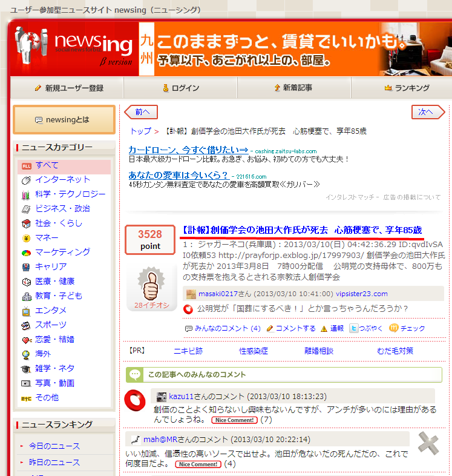Image resolution: width=452 pixels, height=476 pixels.
Task: Click the トップ breadcrumb link
Action: pos(140,131)
